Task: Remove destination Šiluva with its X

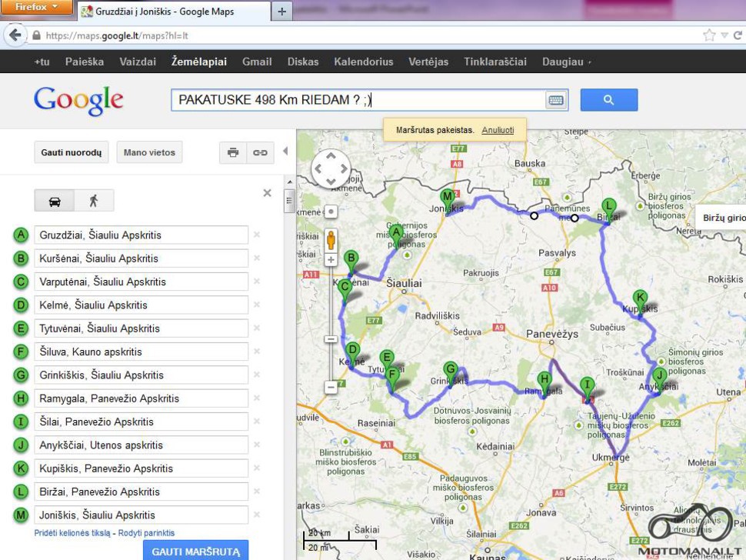Action: 257,351
